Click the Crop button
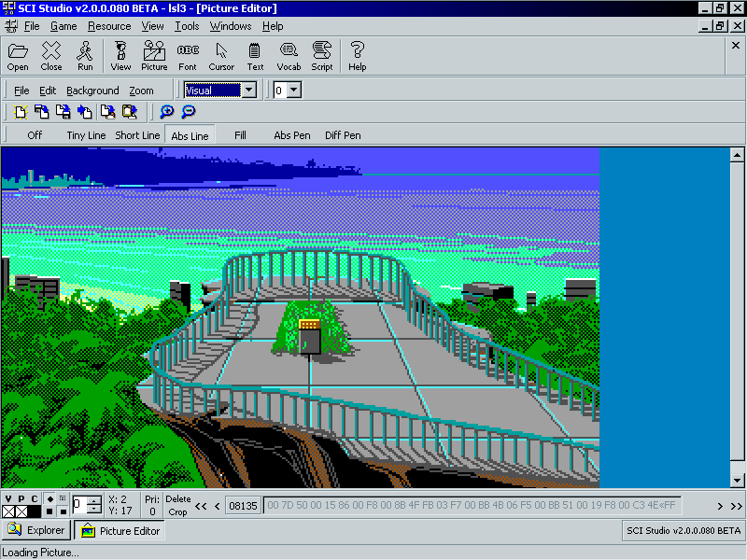Screen dimensions: 747x560 click(x=177, y=512)
